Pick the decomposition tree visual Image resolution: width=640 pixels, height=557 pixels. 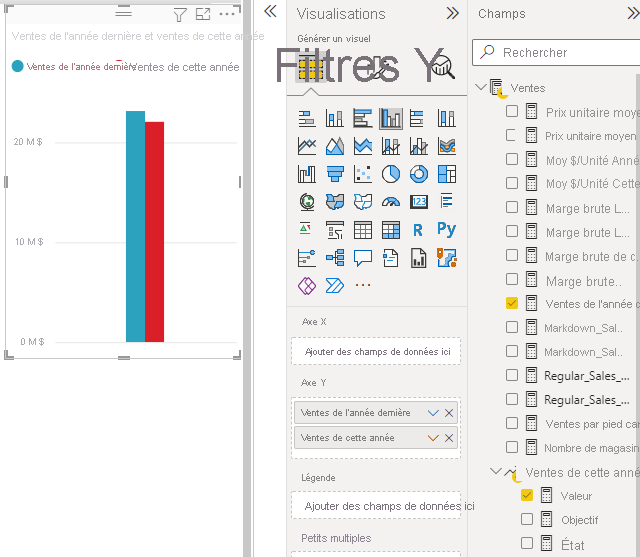click(334, 258)
